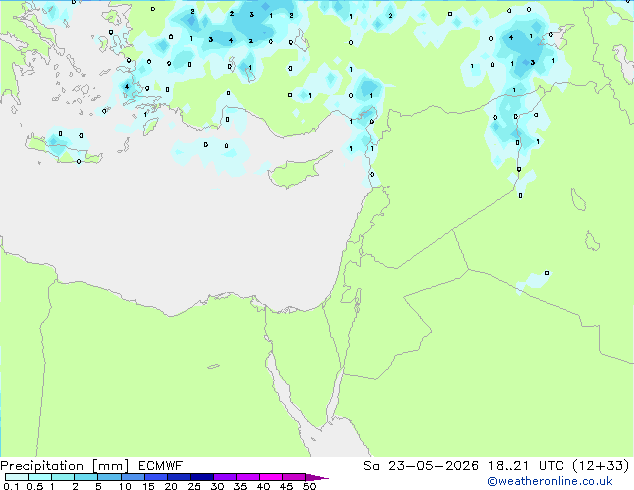The height and width of the screenshot is (490, 634).
Task: Click the legend value label '15'
Action: click(148, 486)
